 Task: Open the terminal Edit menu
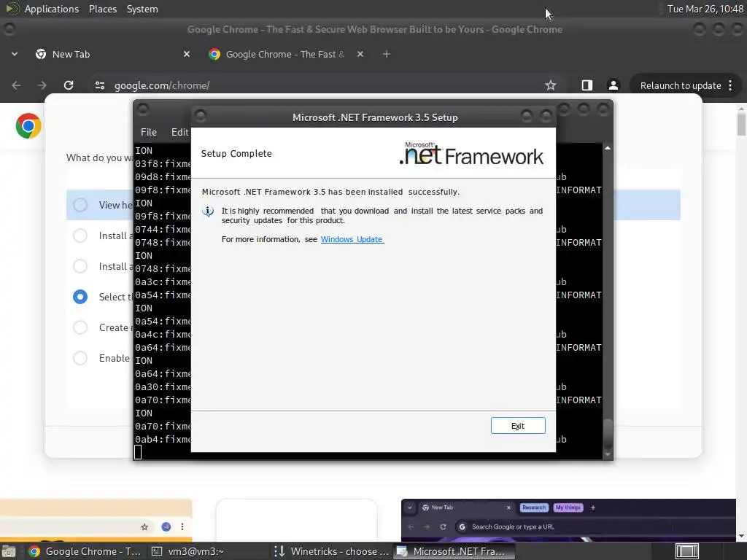click(x=179, y=133)
